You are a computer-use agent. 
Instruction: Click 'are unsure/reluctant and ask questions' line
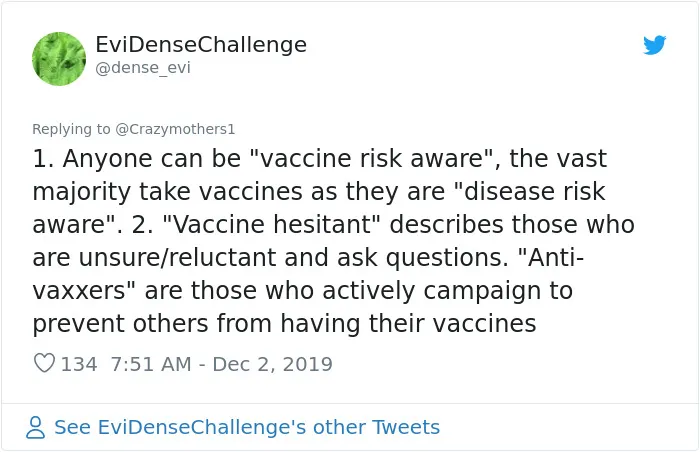(x=271, y=258)
